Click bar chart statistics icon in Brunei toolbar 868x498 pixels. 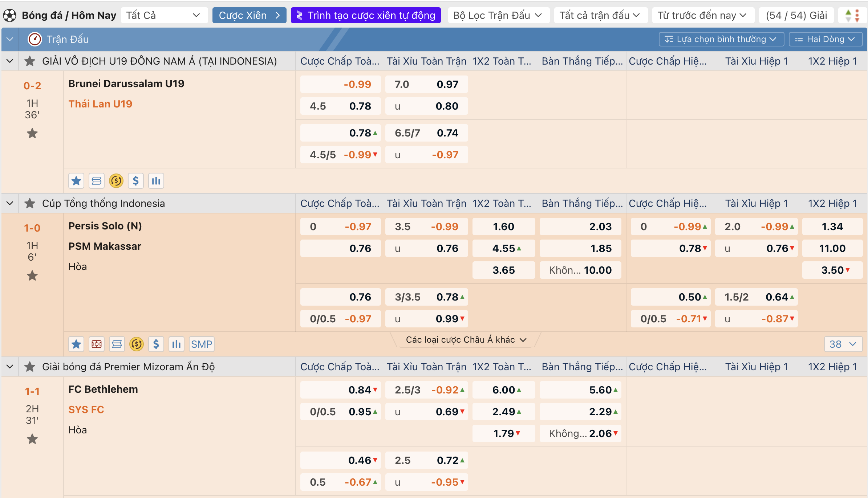[156, 181]
